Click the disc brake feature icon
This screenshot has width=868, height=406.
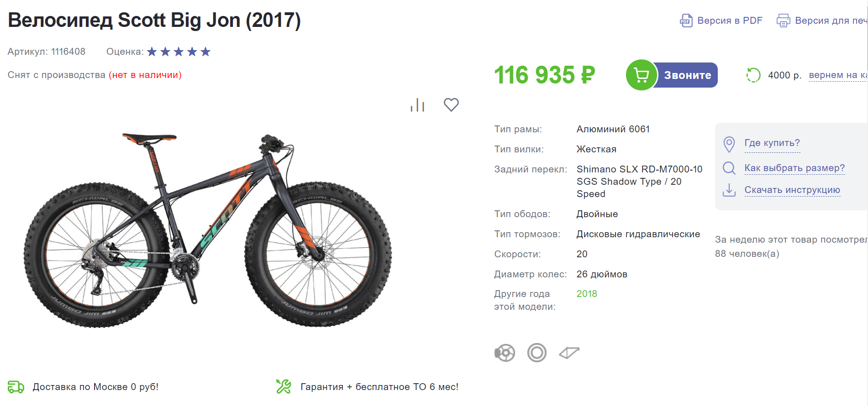click(505, 353)
